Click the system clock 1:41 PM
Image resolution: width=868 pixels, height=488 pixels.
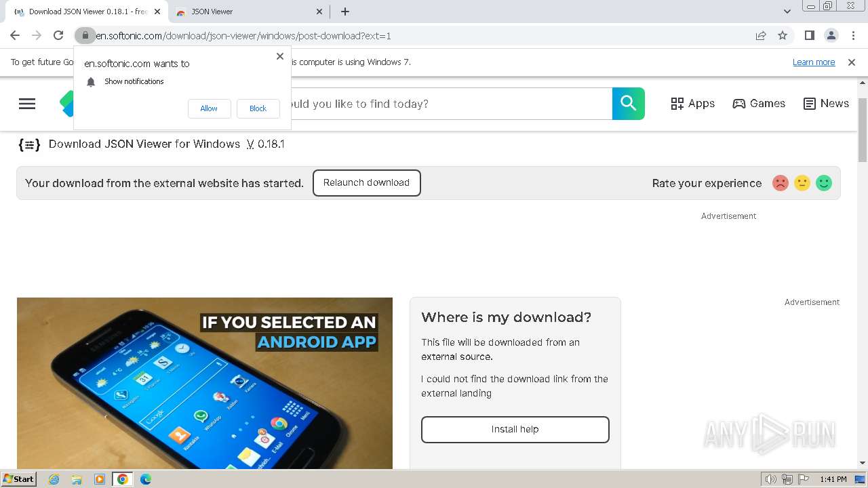833,479
